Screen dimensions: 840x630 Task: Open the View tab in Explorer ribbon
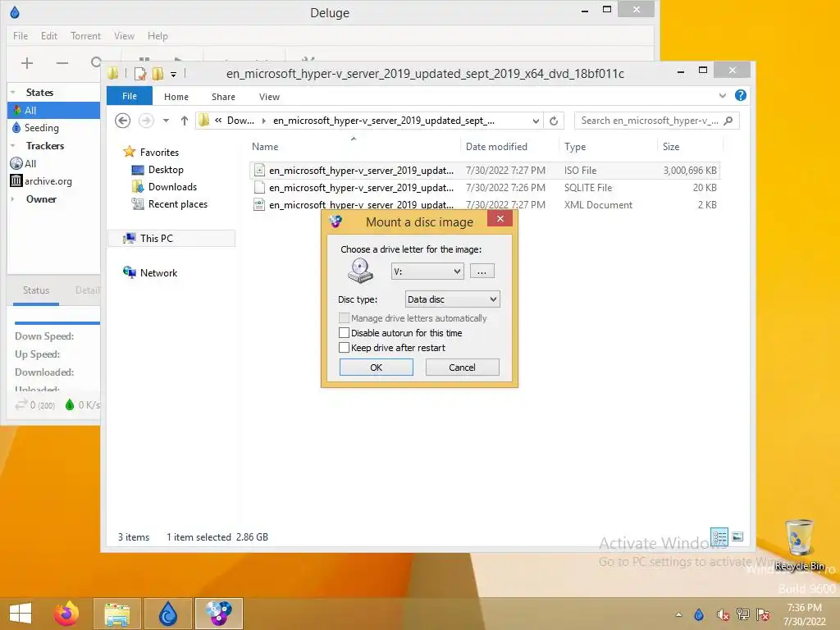pos(269,97)
